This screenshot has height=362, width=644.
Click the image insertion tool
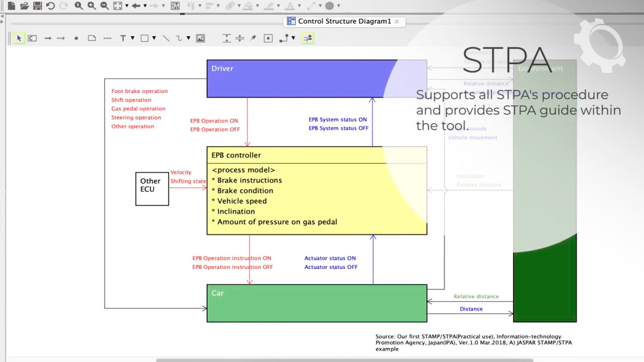point(200,38)
